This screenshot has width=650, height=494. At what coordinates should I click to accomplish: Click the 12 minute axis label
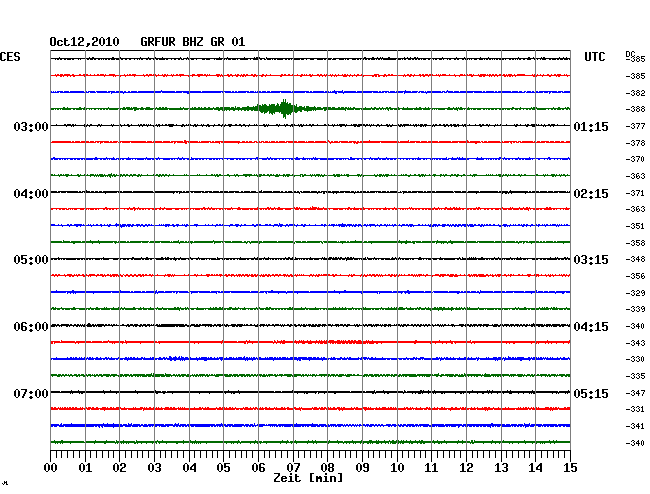click(466, 468)
